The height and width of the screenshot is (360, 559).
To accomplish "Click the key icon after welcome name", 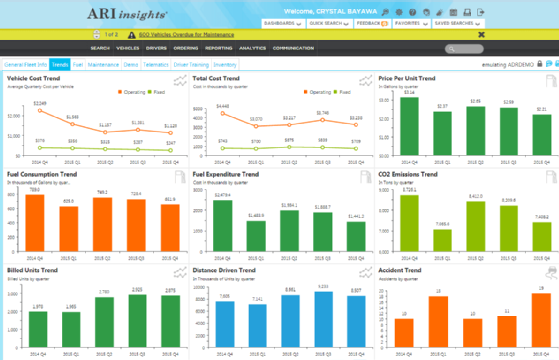I will (x=385, y=12).
